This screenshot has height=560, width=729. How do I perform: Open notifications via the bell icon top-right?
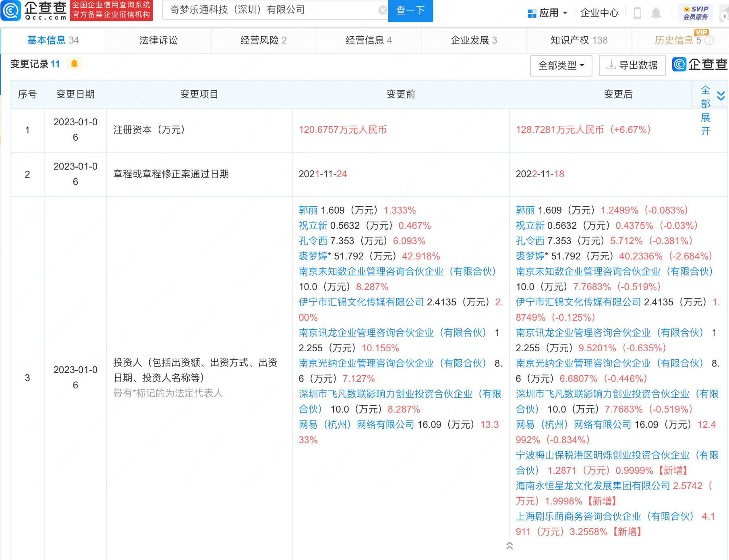(656, 13)
